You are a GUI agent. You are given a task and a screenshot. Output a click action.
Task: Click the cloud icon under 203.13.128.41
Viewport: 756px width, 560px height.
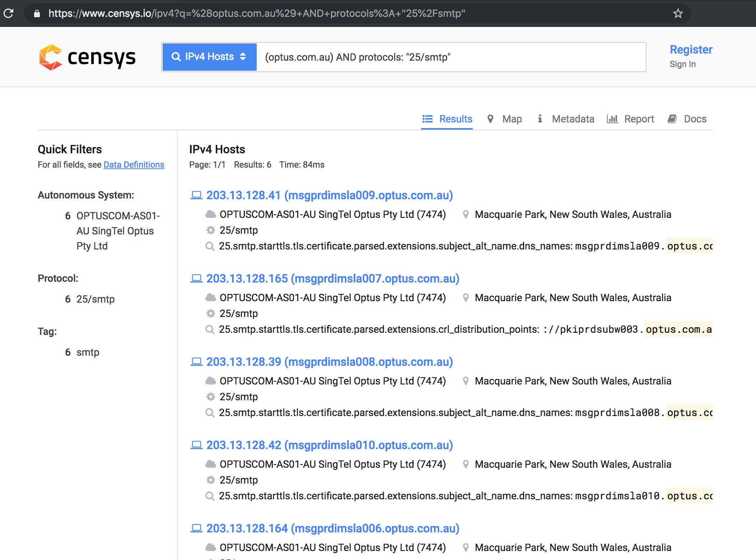click(211, 214)
